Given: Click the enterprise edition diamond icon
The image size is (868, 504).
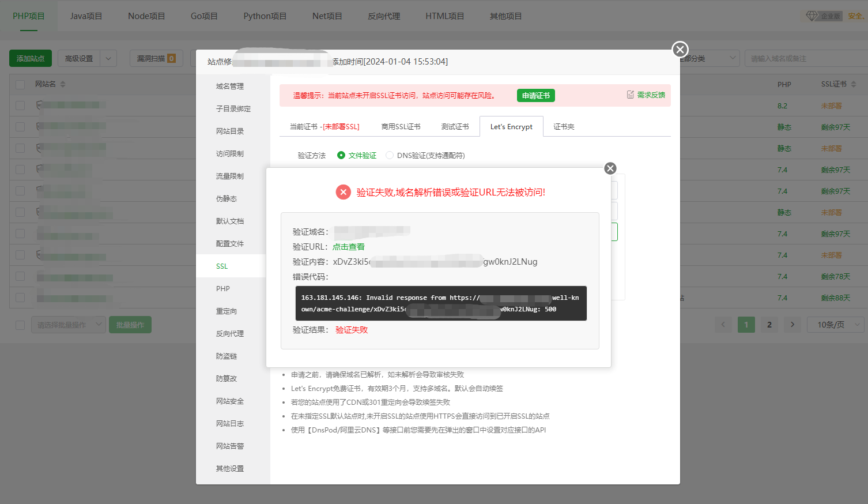Looking at the screenshot, I should coord(812,16).
